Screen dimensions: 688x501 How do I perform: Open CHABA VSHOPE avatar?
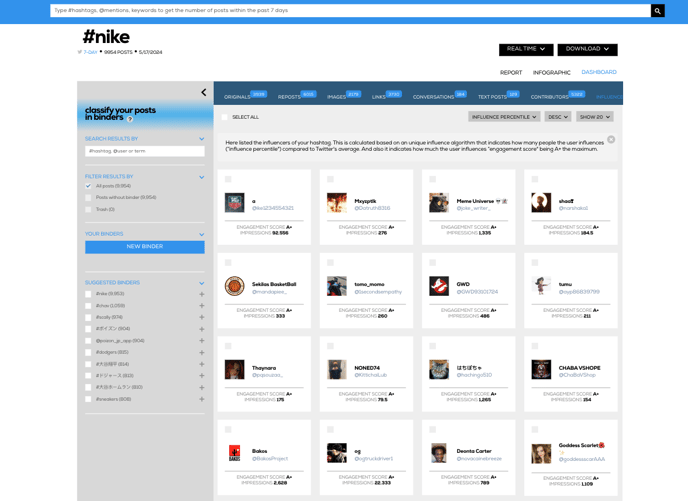[541, 369]
